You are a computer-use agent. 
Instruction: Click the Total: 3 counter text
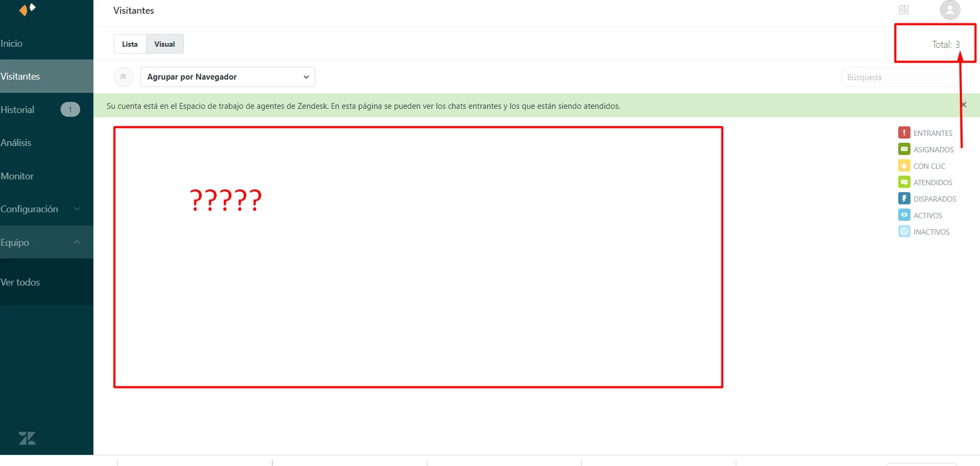pos(946,45)
